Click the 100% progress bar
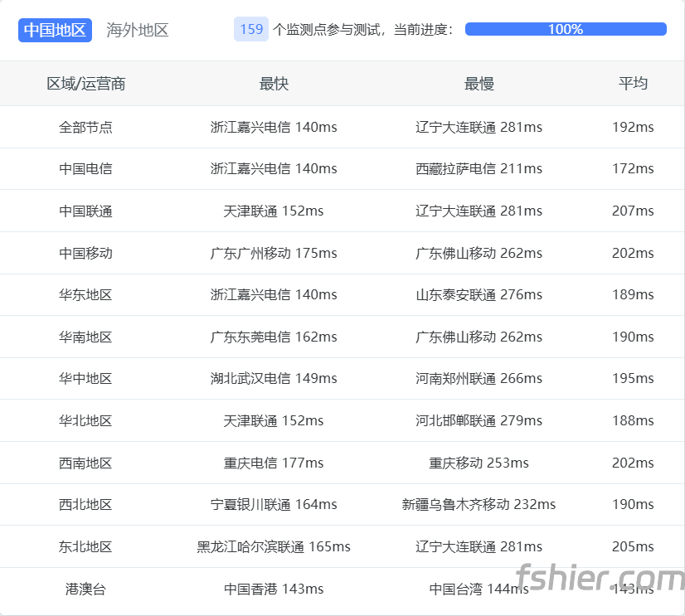 (566, 29)
